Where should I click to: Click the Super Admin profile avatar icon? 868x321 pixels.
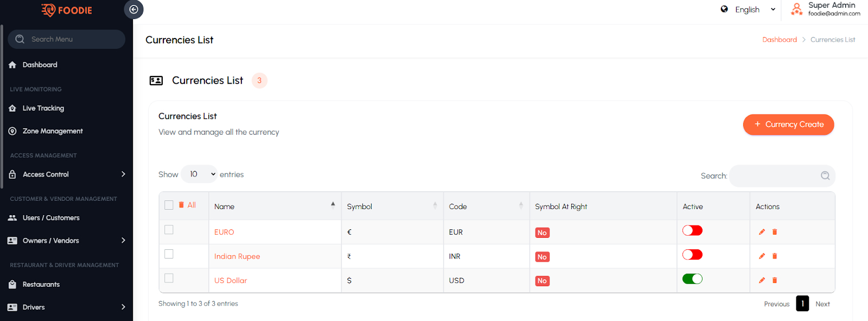click(796, 9)
